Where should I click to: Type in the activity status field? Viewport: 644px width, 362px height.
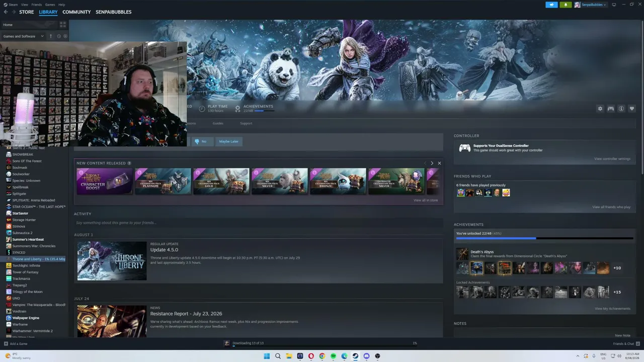pos(258,223)
